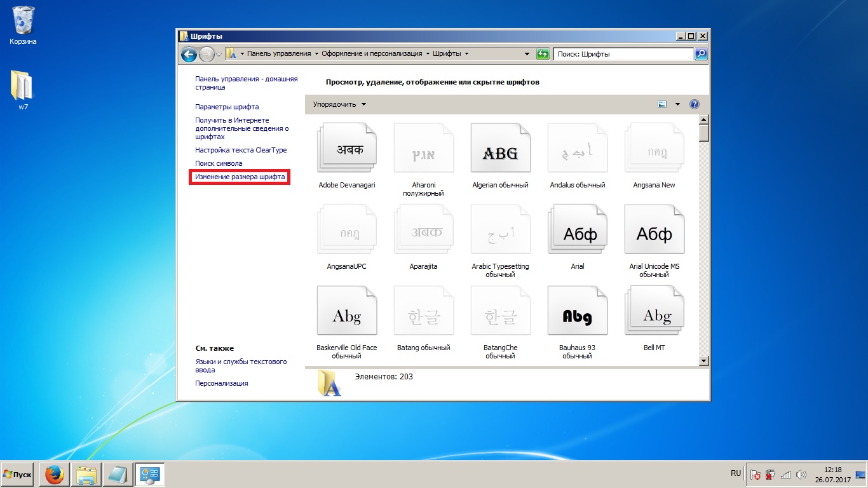
Task: Click Панель управления breadcrumb segment
Action: click(x=279, y=54)
